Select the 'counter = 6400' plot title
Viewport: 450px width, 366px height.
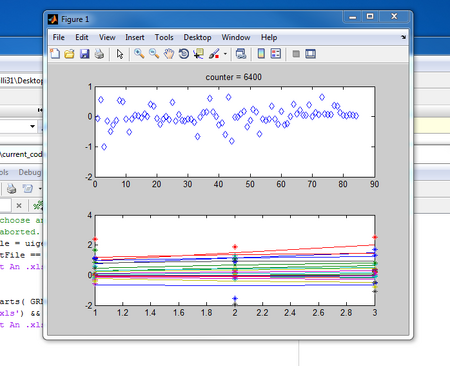pos(233,77)
